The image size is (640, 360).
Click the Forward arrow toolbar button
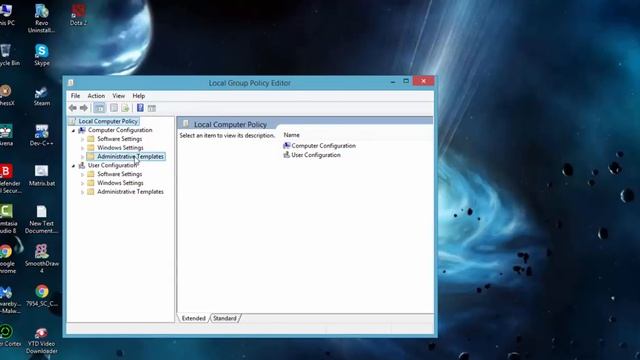click(84, 108)
